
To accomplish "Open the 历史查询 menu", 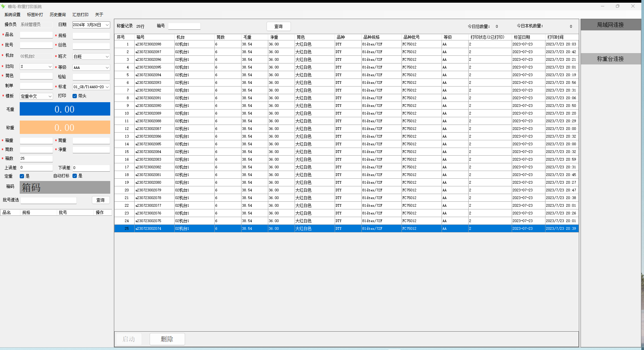I will pyautogui.click(x=58, y=15).
